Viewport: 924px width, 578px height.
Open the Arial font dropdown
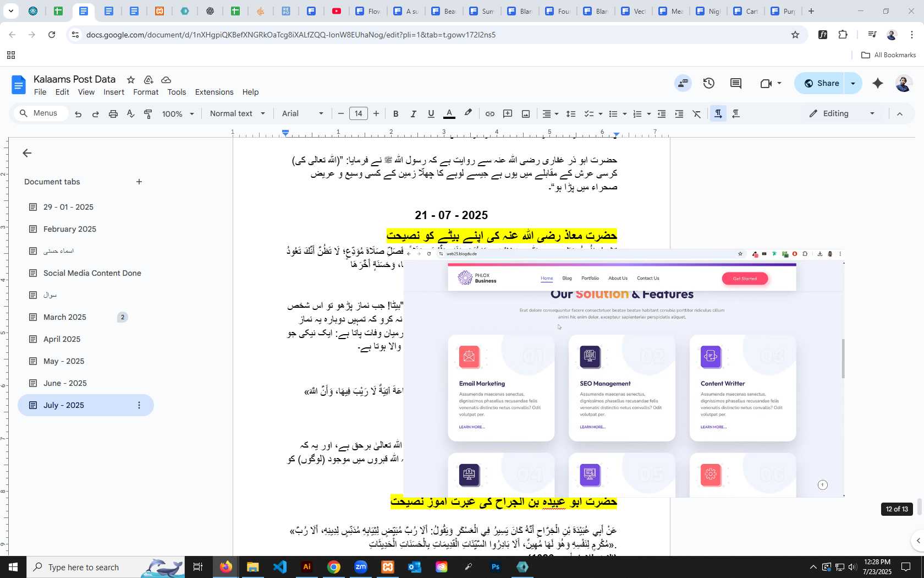pos(302,113)
